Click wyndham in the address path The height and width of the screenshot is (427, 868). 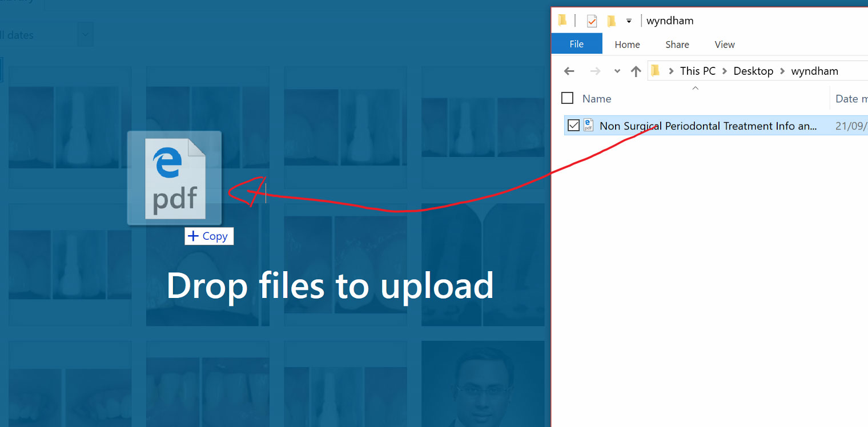tap(814, 71)
